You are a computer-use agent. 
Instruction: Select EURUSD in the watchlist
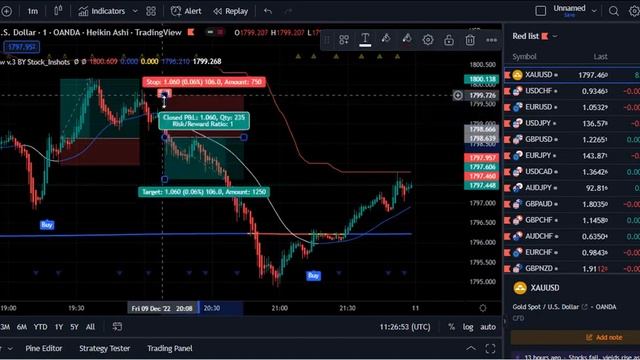click(x=572, y=107)
